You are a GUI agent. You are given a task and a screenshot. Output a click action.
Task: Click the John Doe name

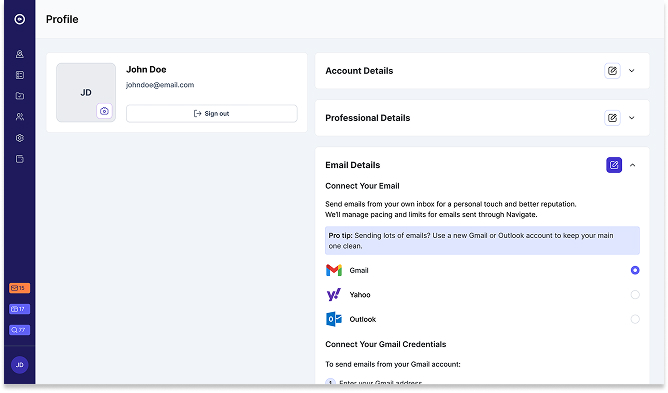coord(146,69)
